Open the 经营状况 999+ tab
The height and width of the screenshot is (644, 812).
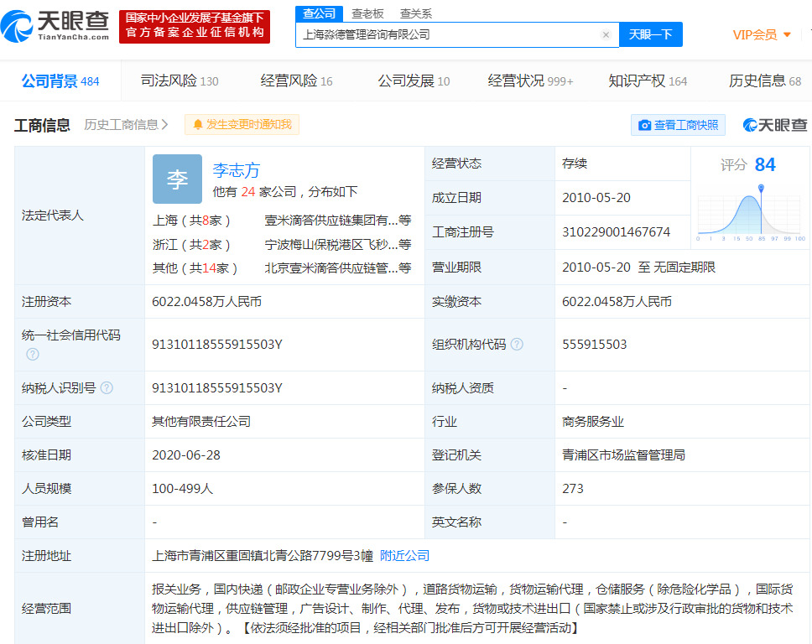pos(530,80)
